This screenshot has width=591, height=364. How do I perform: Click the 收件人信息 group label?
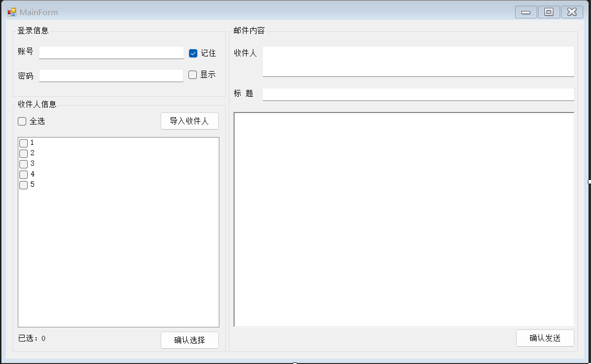(37, 104)
